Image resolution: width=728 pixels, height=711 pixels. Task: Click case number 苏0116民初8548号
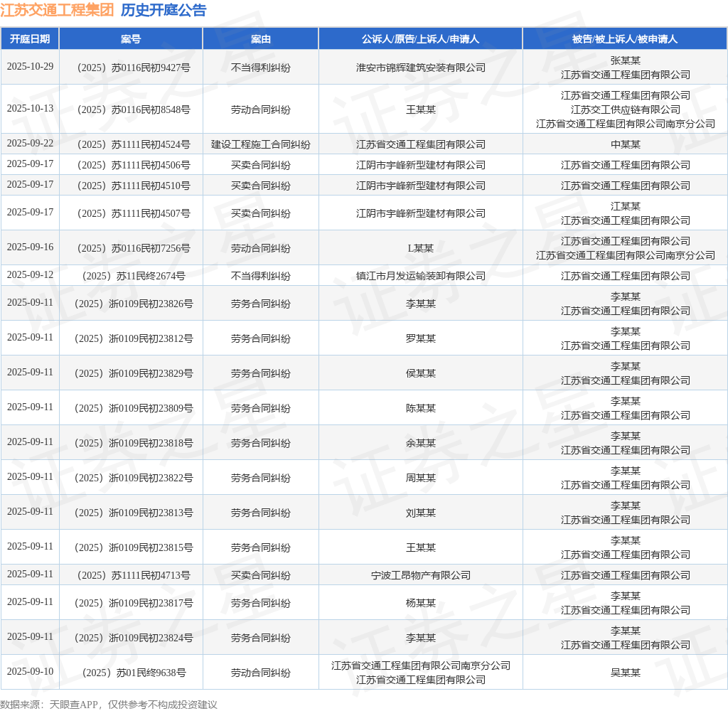click(x=134, y=109)
